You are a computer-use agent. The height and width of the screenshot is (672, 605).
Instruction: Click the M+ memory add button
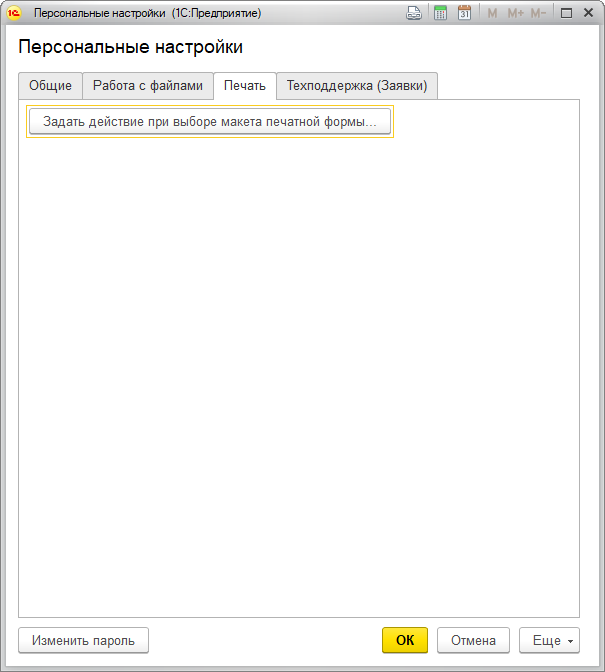(x=515, y=13)
